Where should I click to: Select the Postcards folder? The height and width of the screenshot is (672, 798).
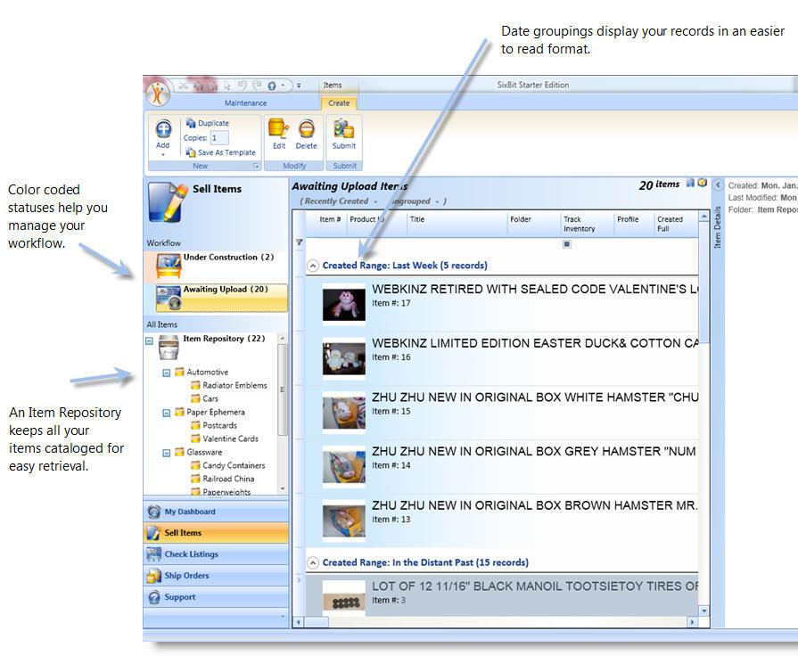(220, 425)
